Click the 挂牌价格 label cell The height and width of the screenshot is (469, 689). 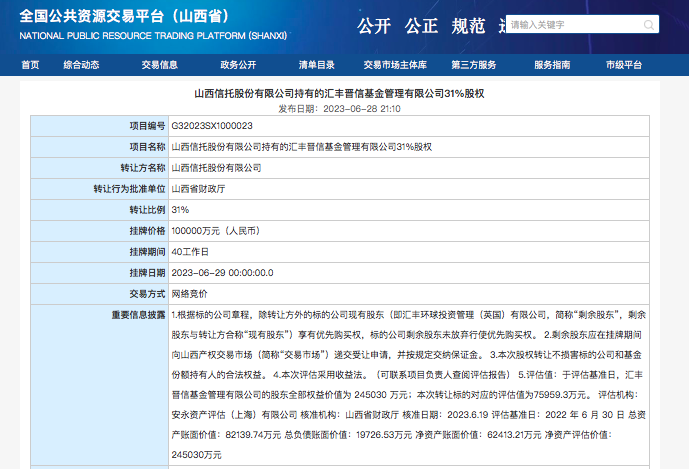point(100,231)
